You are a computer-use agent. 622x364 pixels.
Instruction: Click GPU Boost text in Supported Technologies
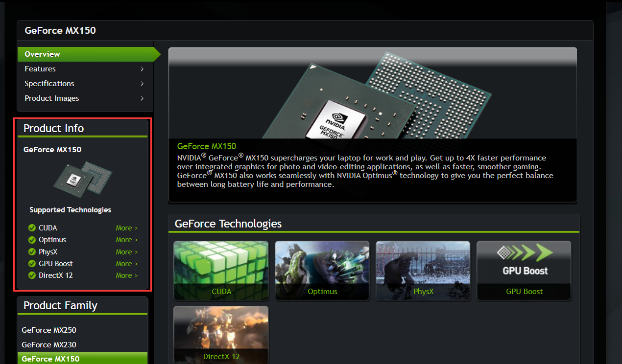coord(56,264)
